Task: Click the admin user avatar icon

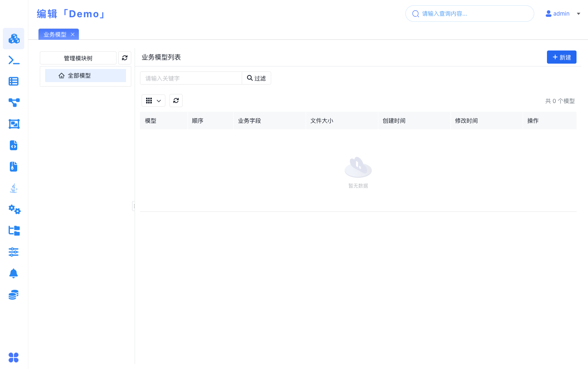Action: click(x=549, y=14)
